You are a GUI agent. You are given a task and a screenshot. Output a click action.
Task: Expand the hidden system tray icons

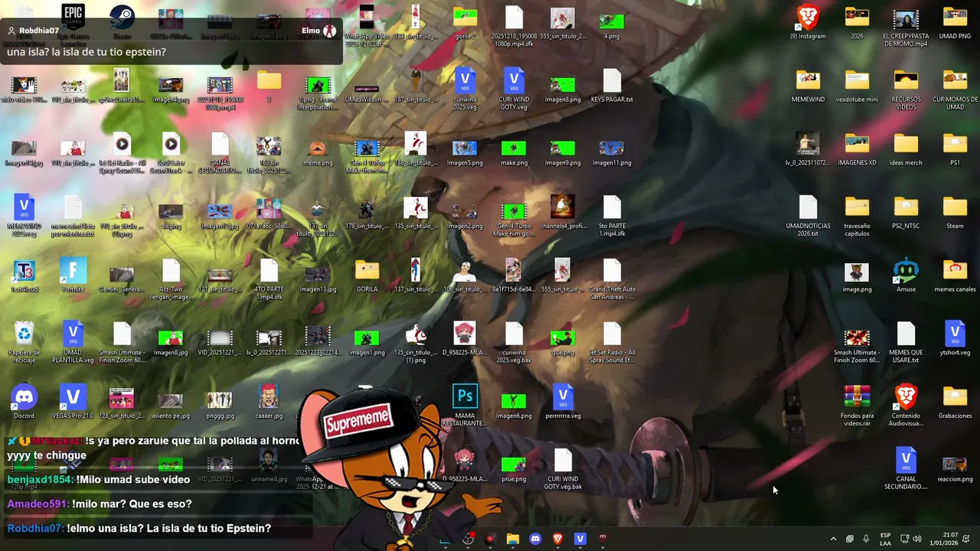tap(833, 539)
